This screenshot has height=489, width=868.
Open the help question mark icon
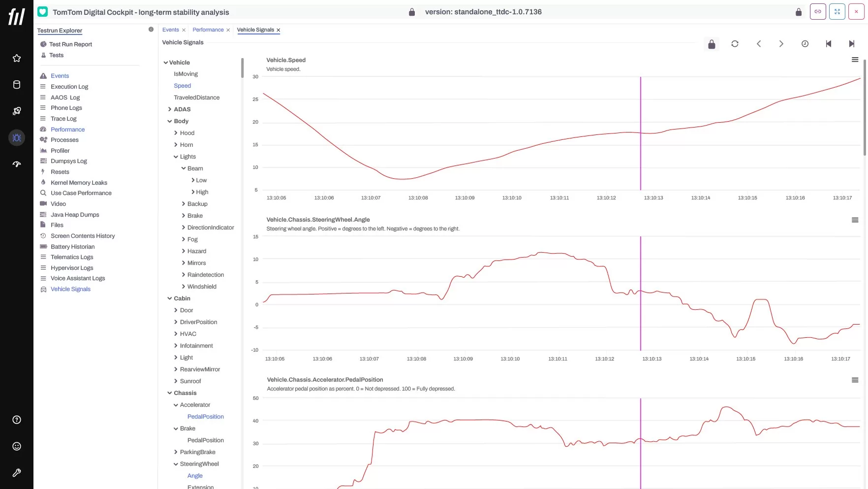coord(17,420)
